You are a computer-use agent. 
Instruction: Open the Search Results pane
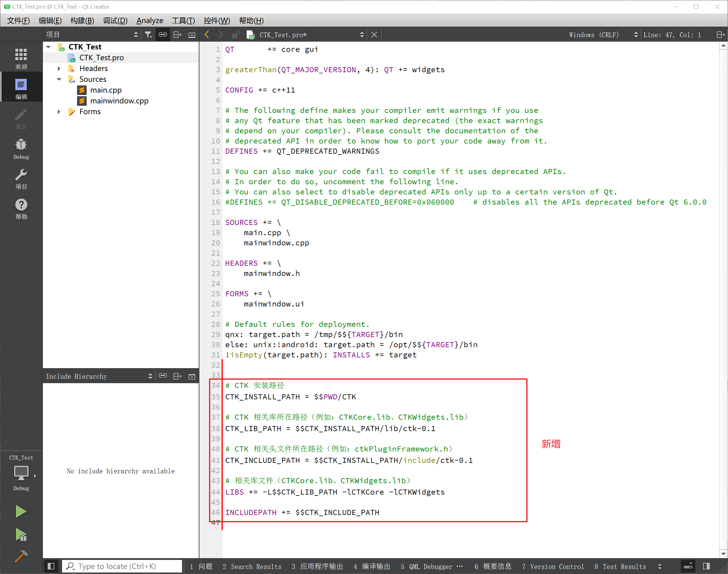252,566
